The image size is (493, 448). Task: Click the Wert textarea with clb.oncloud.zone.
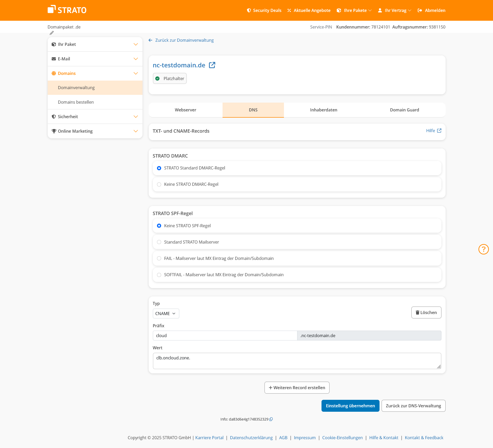coord(297,361)
